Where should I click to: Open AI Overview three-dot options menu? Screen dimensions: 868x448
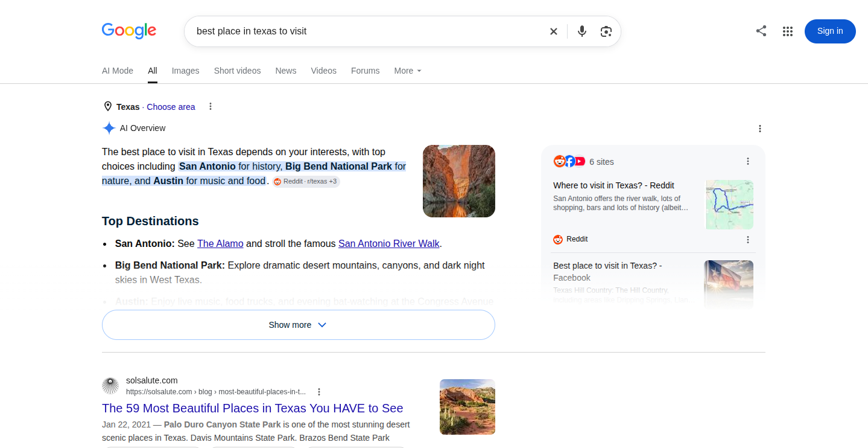pyautogui.click(x=760, y=129)
